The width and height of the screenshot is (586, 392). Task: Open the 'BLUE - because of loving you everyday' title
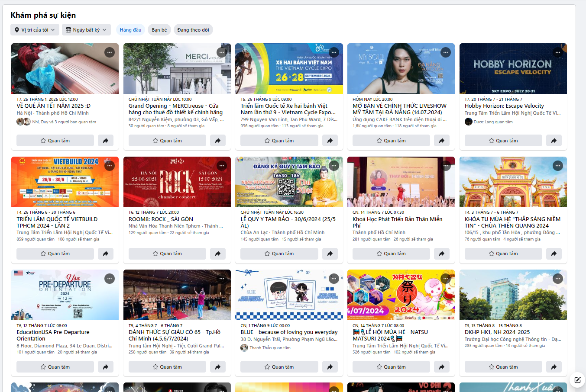click(289, 332)
